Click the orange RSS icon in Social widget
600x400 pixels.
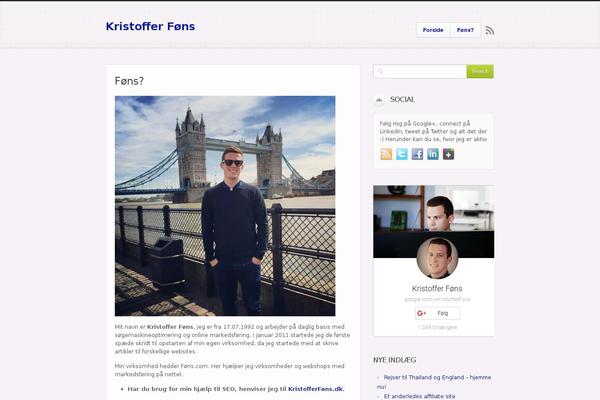coord(386,154)
